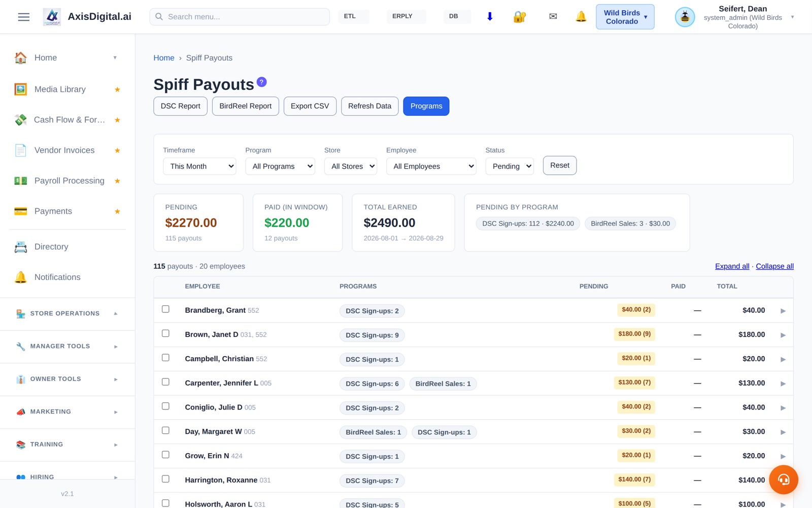
Task: Expand the Training menu section
Action: pos(67,444)
